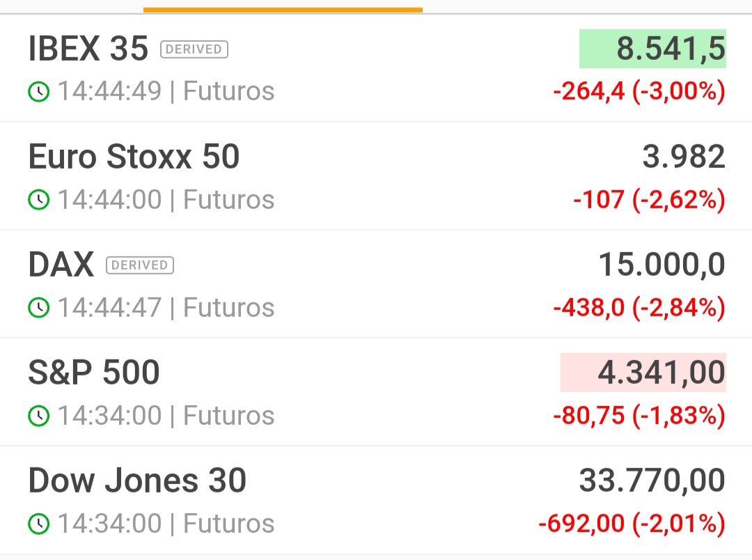This screenshot has height=560, width=752.
Task: Select the DAX price 15.000,0
Action: (662, 265)
